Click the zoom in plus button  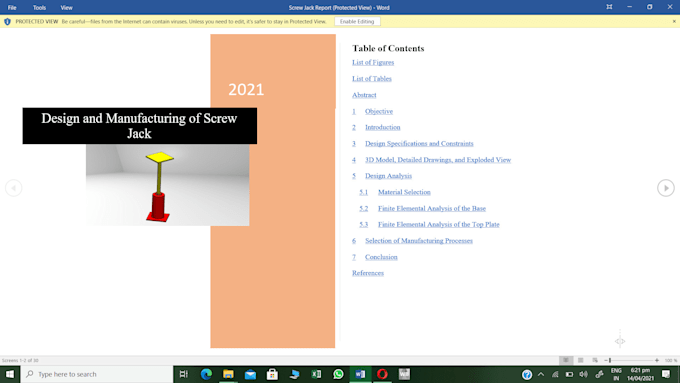657,360
